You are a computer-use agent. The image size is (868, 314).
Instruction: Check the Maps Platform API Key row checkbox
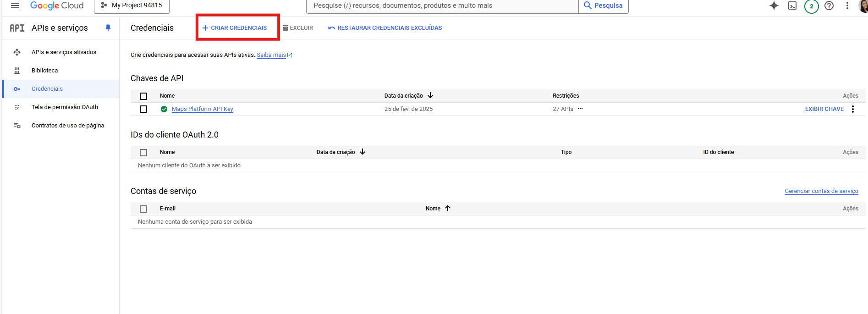pyautogui.click(x=143, y=109)
